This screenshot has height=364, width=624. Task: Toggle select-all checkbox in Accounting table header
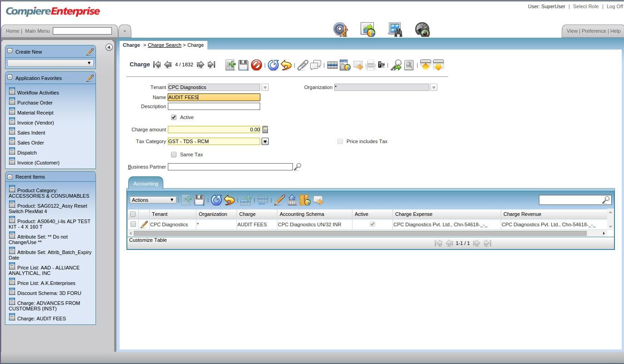(133, 214)
